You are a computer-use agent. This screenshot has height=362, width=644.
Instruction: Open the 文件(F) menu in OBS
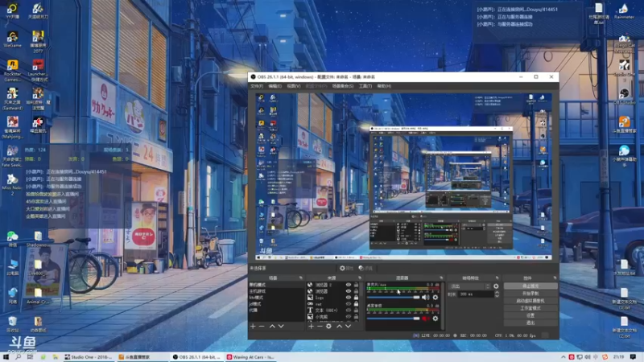click(257, 86)
